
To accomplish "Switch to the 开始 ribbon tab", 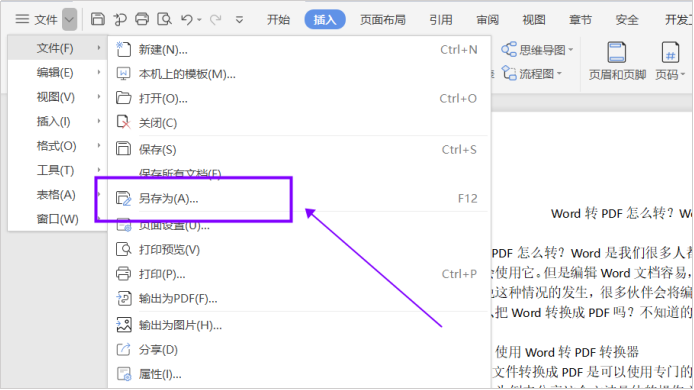I will click(278, 19).
